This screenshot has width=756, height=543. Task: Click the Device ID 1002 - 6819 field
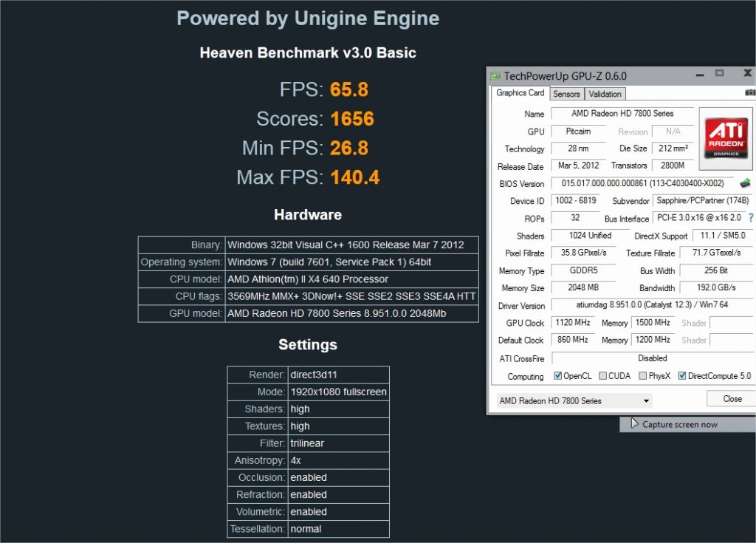click(576, 200)
